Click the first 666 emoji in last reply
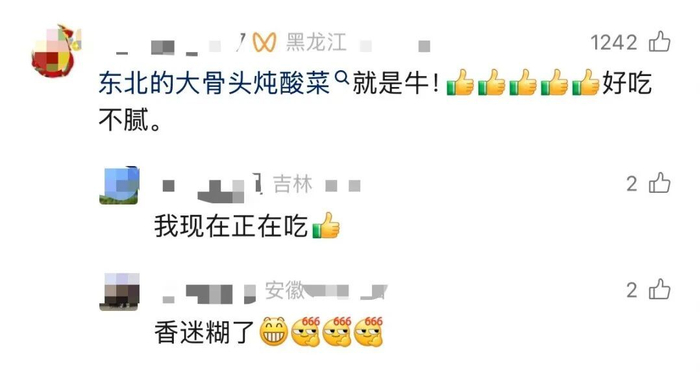 click(x=306, y=332)
